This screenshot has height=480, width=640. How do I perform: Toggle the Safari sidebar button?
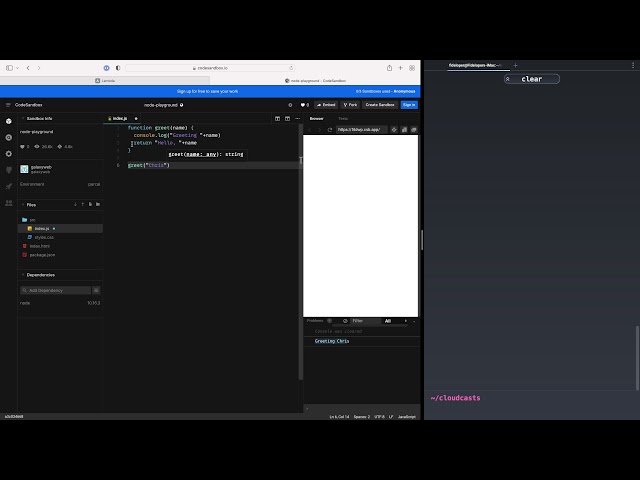pos(9,68)
